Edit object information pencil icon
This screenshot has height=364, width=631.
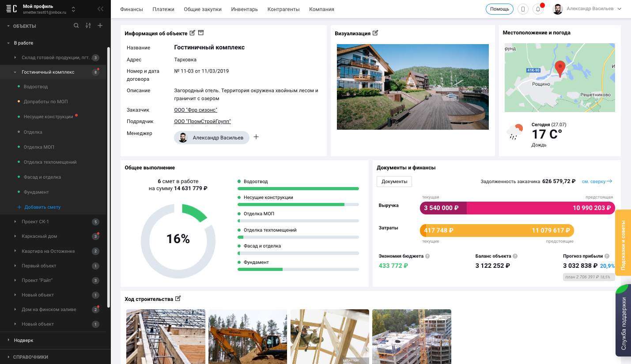(x=192, y=33)
